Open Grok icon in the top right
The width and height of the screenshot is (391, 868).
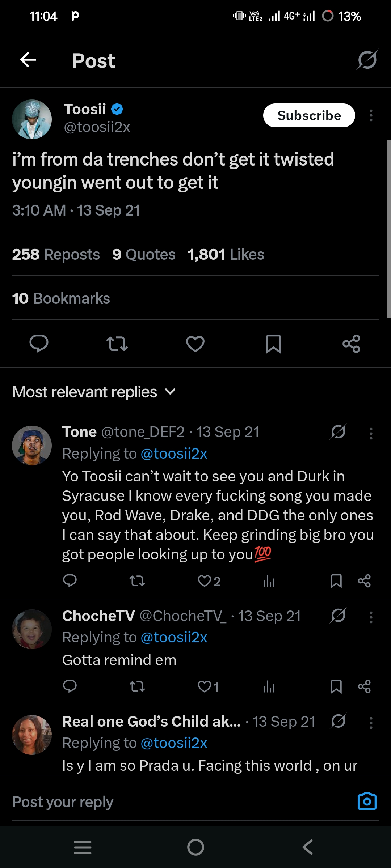click(x=367, y=60)
